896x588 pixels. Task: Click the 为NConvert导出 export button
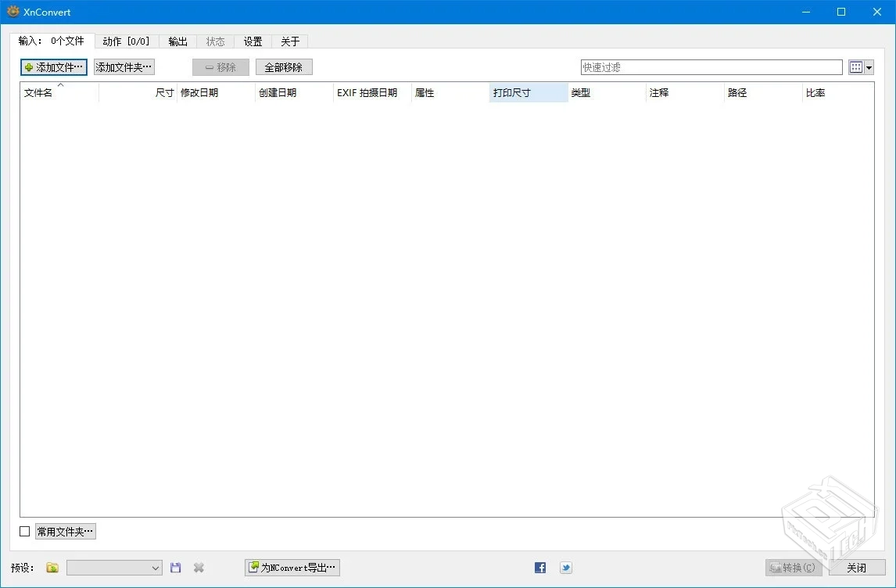point(292,568)
